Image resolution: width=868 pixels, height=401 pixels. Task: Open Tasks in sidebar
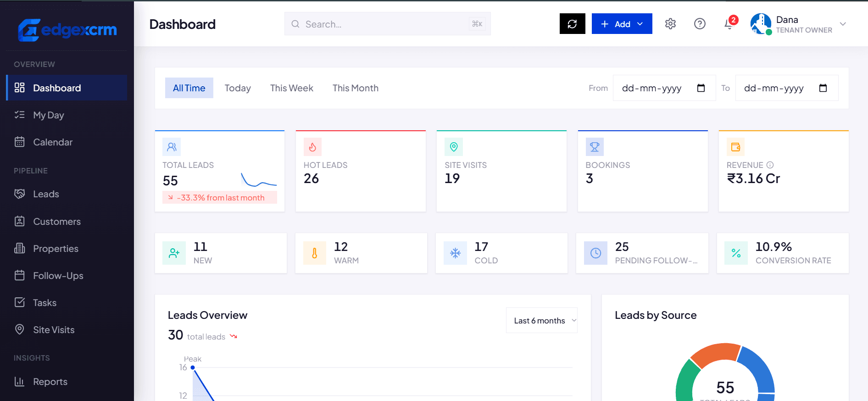click(67, 302)
